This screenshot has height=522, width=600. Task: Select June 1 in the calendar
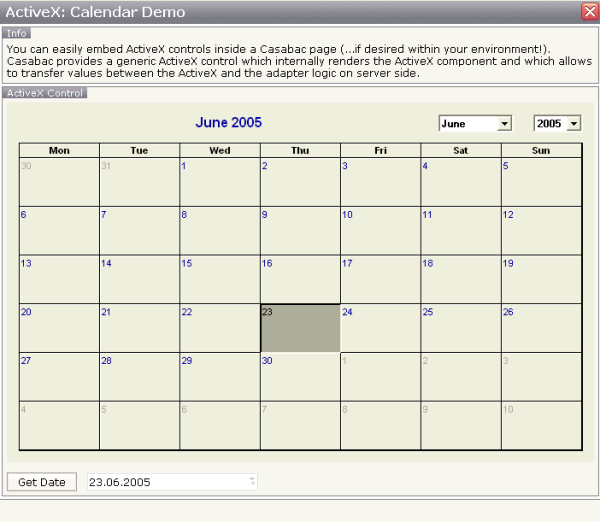[220, 182]
